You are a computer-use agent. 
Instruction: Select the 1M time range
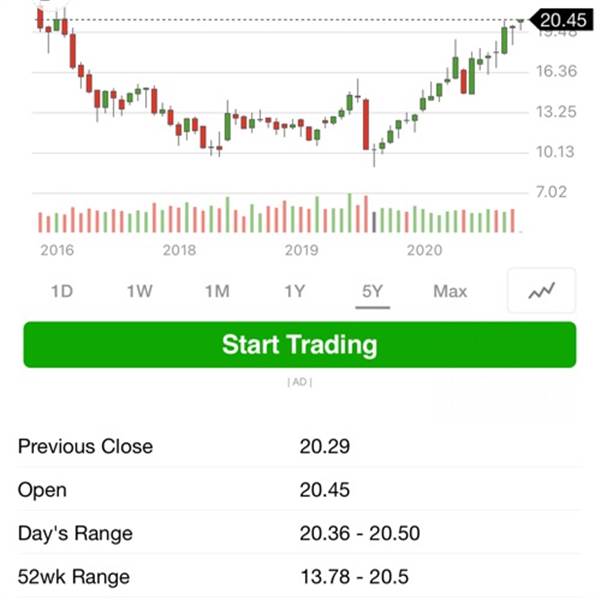(217, 292)
